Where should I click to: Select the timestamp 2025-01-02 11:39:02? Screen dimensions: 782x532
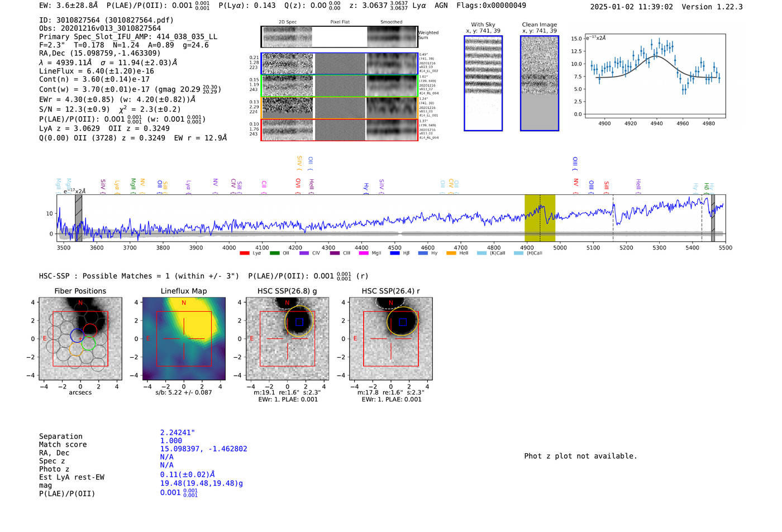(632, 7)
